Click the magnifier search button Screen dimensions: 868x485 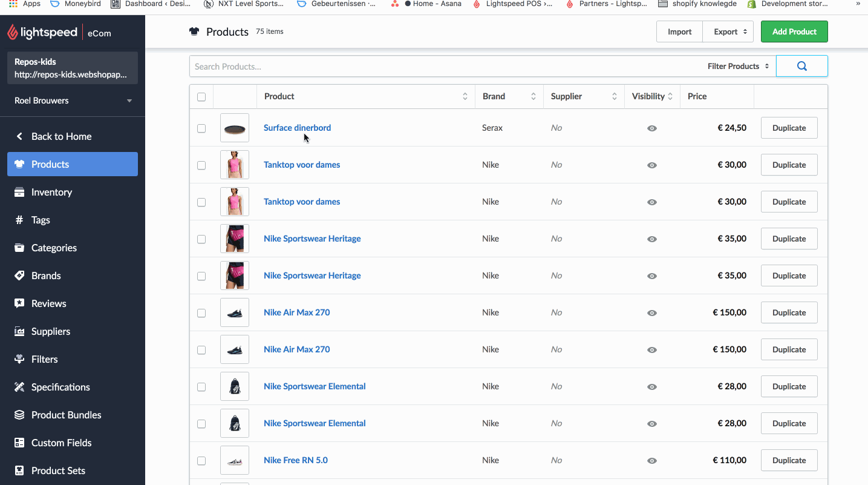[802, 66]
